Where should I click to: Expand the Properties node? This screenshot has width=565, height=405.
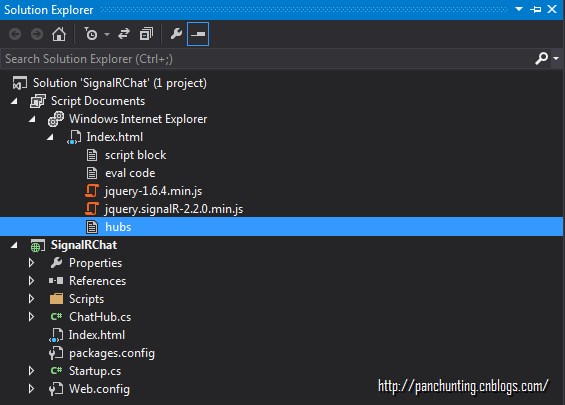[31, 263]
